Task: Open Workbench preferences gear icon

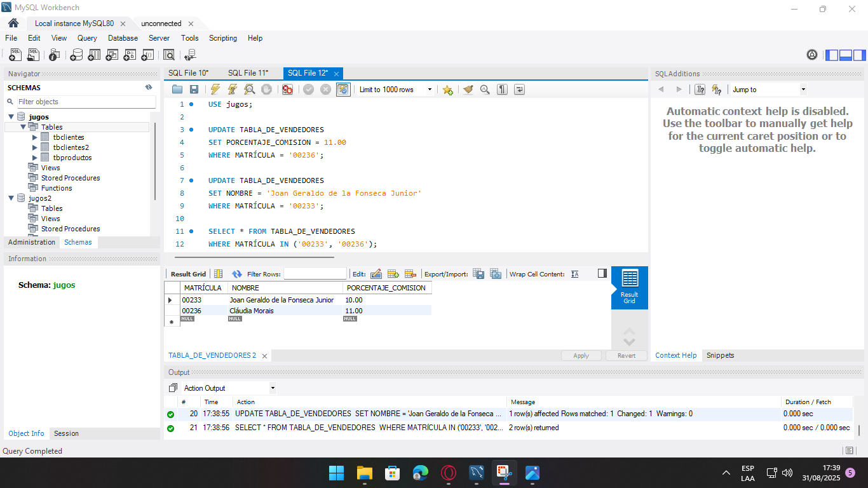Action: tap(812, 55)
